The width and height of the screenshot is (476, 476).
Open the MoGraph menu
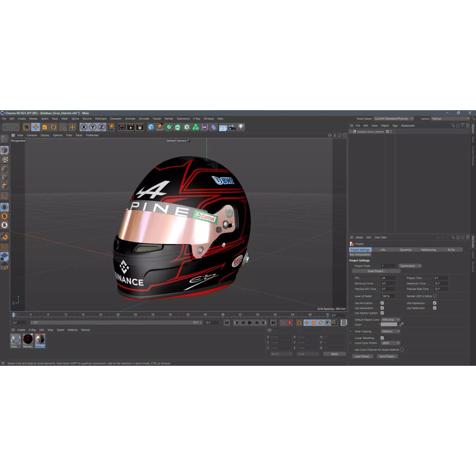tap(100, 119)
